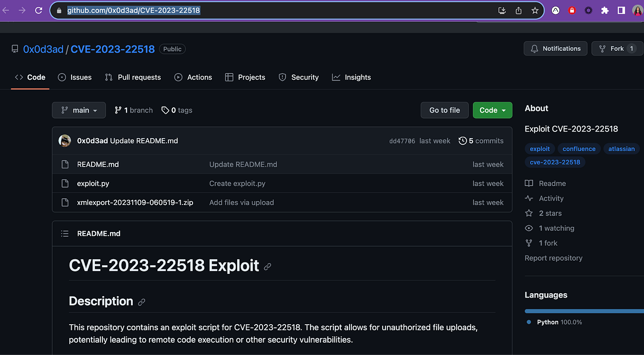The image size is (644, 355).
Task: Open the exploit.py file
Action: pyautogui.click(x=93, y=183)
